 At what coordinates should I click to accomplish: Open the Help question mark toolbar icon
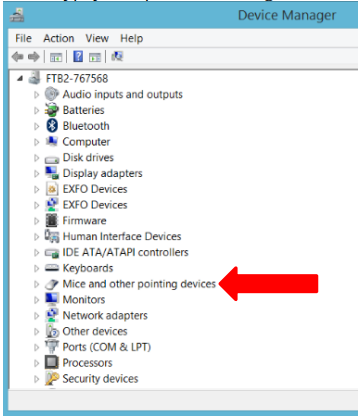pyautogui.click(x=78, y=56)
